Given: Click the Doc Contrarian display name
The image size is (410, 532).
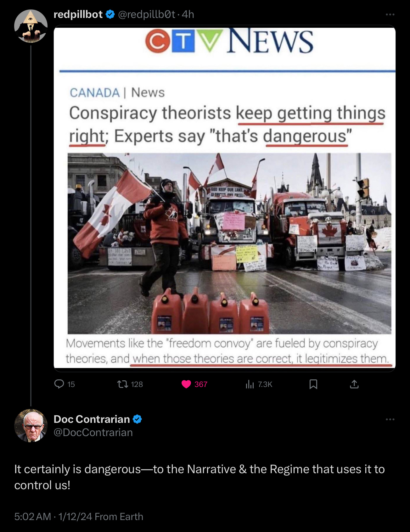Looking at the screenshot, I should (x=92, y=419).
